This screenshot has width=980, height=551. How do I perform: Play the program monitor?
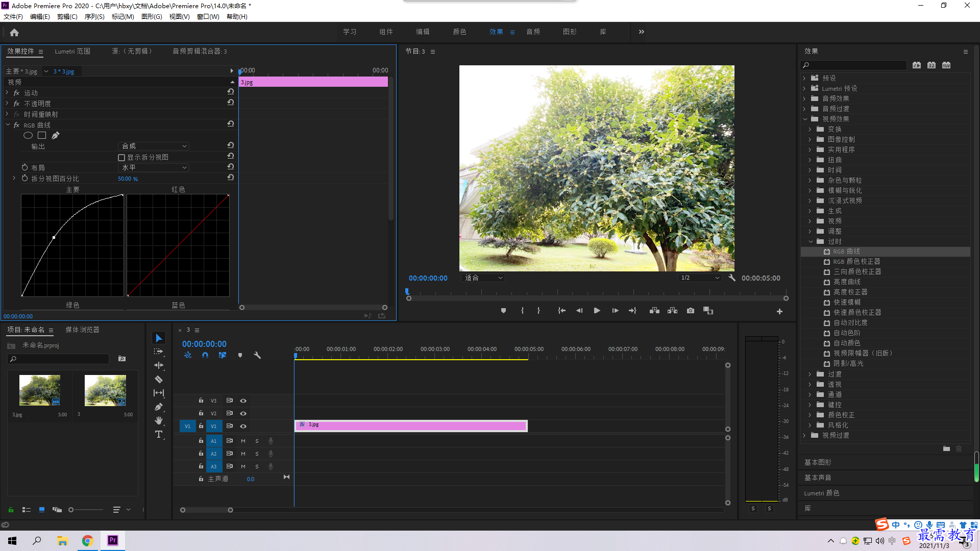click(x=597, y=311)
